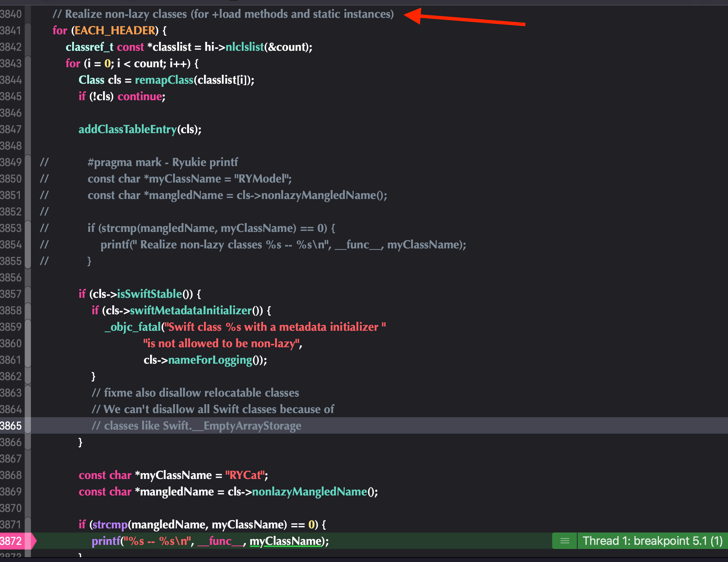This screenshot has height=562, width=728.
Task: Click the strcmp call on line 3871
Action: coord(110,525)
